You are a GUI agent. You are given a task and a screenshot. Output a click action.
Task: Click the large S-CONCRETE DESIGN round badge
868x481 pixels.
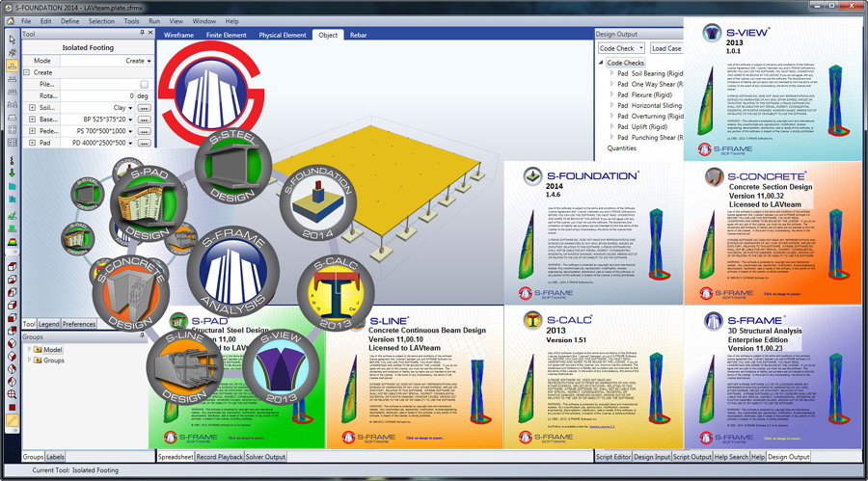130,293
